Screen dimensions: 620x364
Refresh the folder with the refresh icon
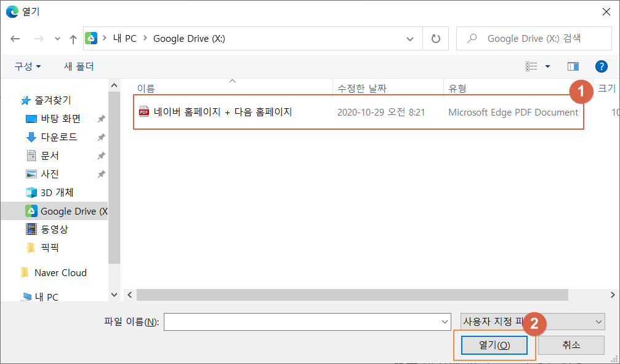tap(436, 38)
